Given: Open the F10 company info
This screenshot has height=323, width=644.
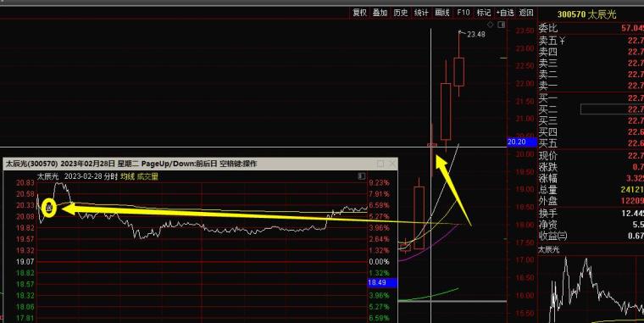Looking at the screenshot, I should click(464, 13).
